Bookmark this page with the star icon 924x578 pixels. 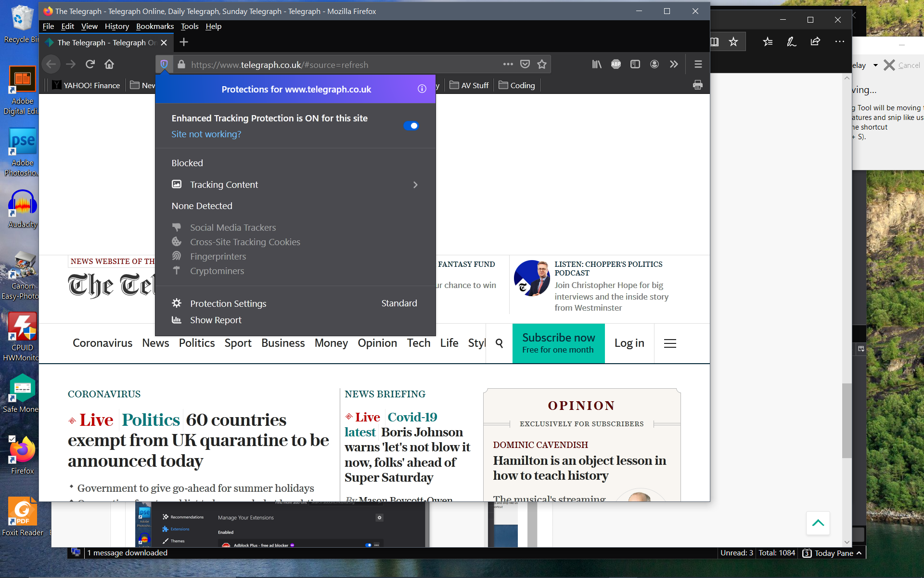click(x=542, y=64)
